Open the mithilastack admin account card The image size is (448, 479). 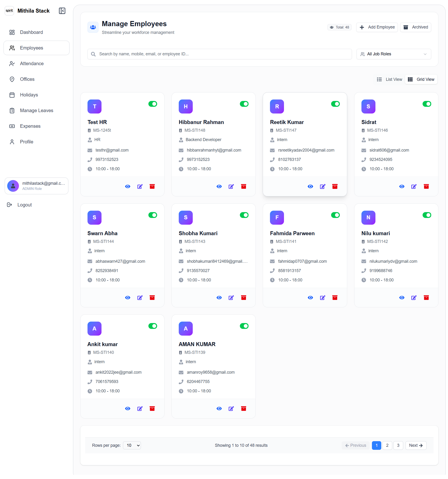pyautogui.click(x=37, y=186)
